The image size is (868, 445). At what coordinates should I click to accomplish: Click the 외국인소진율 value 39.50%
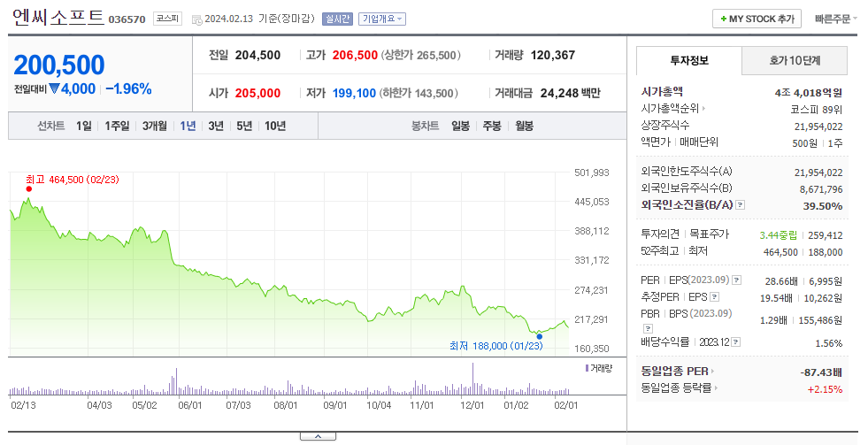[x=823, y=206]
